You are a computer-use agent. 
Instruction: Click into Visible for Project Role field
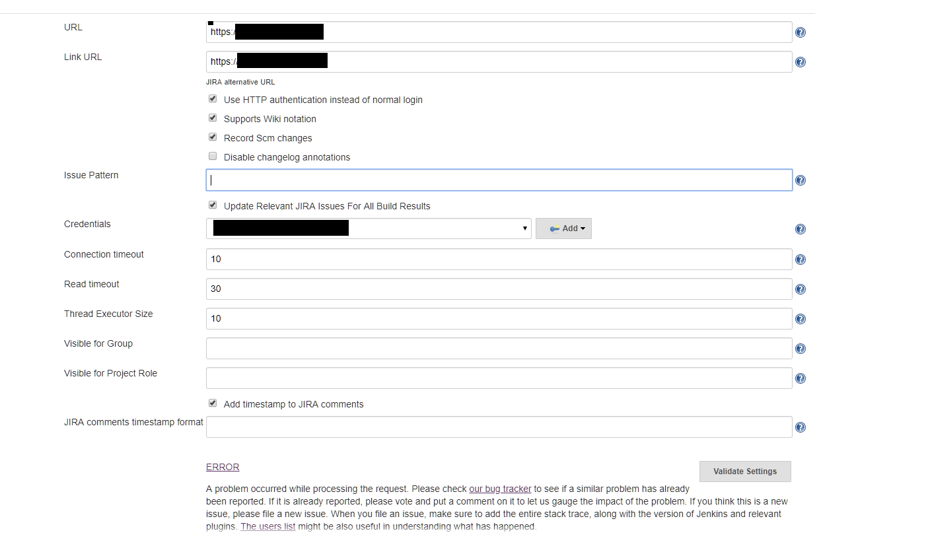499,378
